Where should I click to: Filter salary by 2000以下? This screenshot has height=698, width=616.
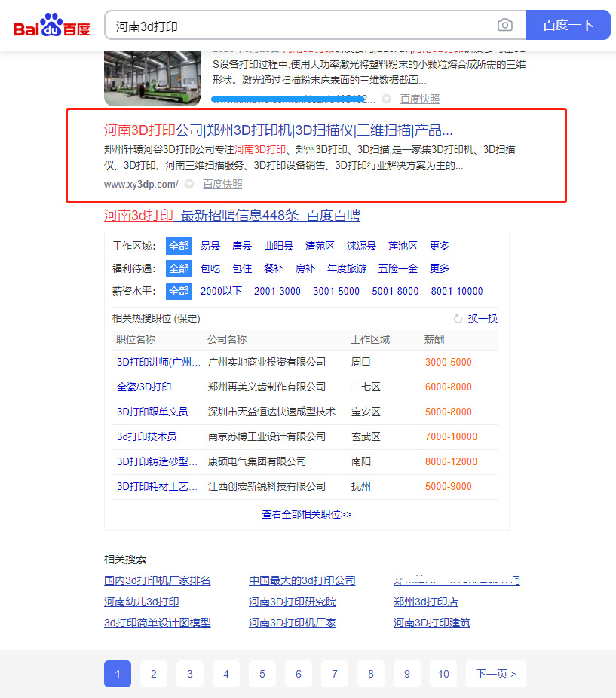(222, 291)
